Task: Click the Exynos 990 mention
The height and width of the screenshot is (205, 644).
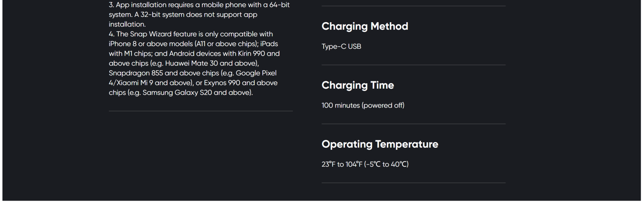Action: pyautogui.click(x=222, y=83)
